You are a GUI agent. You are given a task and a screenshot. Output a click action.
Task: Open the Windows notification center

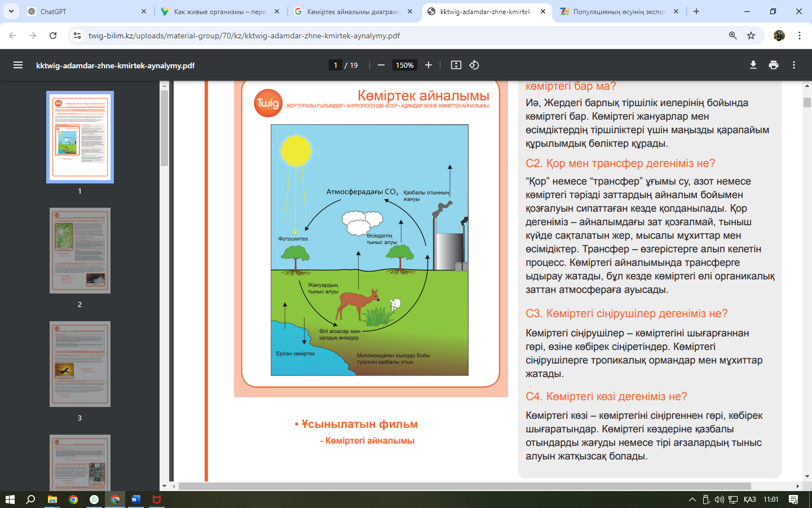[x=793, y=500]
